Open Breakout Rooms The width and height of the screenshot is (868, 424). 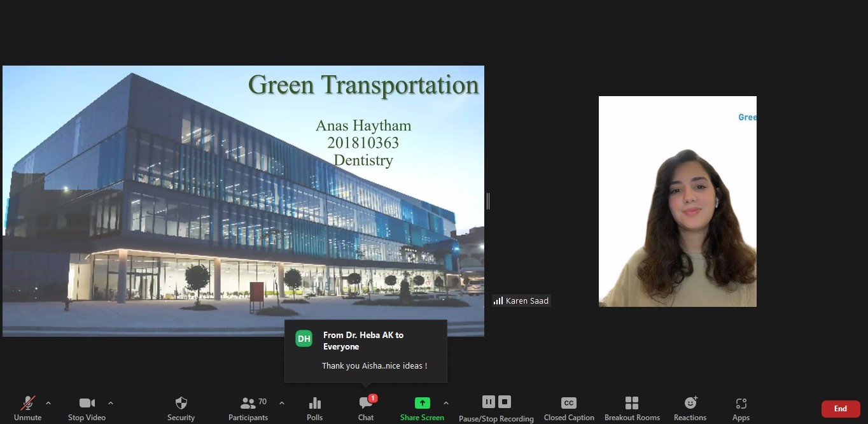tap(632, 407)
